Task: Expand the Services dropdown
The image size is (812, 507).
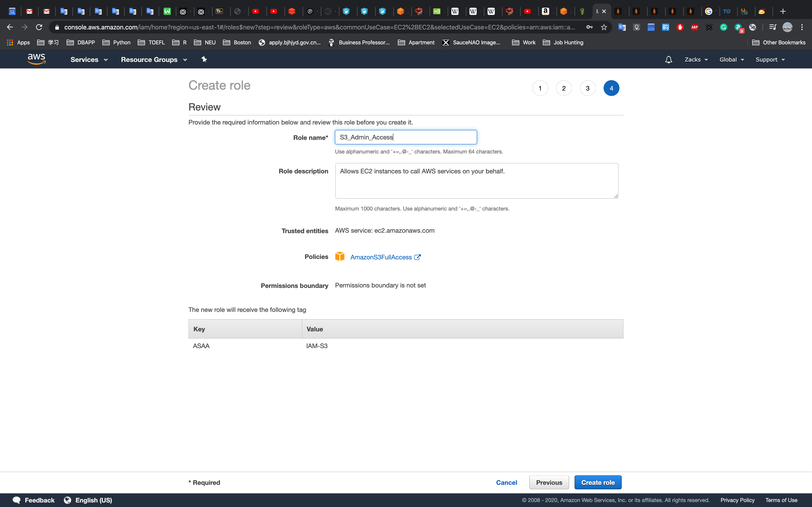Action: [x=89, y=59]
